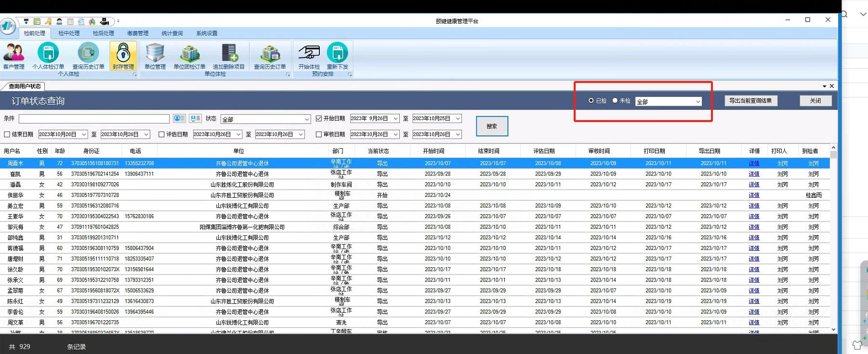Open 单位团检订单 group exam order

[x=189, y=56]
